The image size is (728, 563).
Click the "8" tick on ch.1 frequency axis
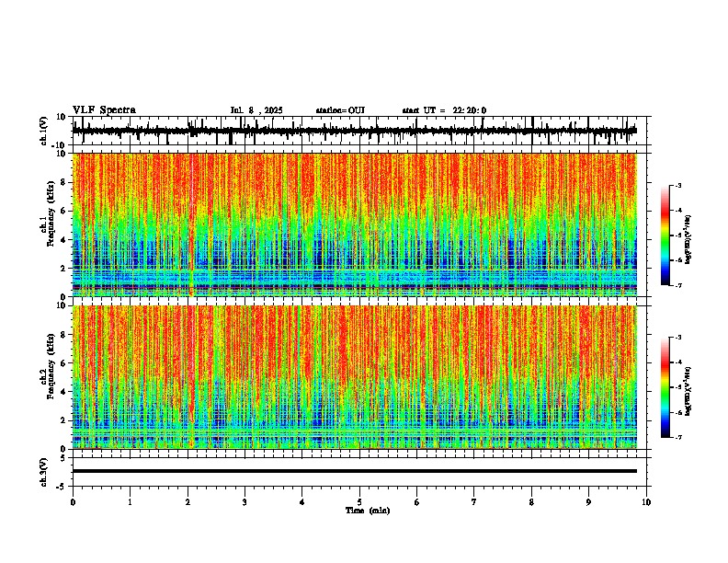(63, 182)
